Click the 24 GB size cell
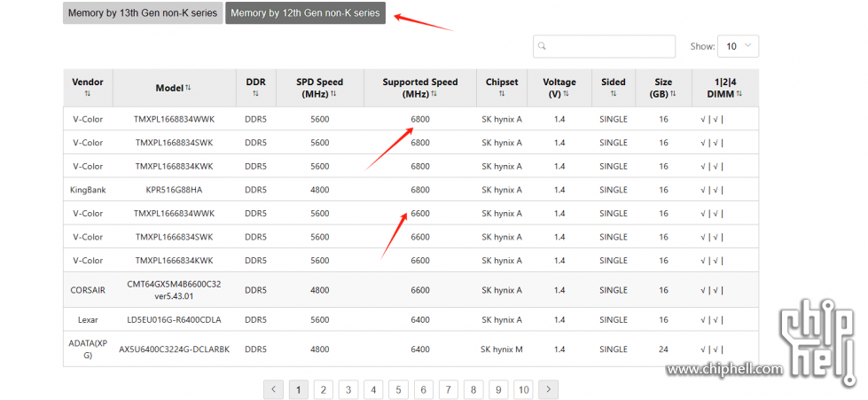Viewport: 868px width, 400px height. click(x=664, y=349)
